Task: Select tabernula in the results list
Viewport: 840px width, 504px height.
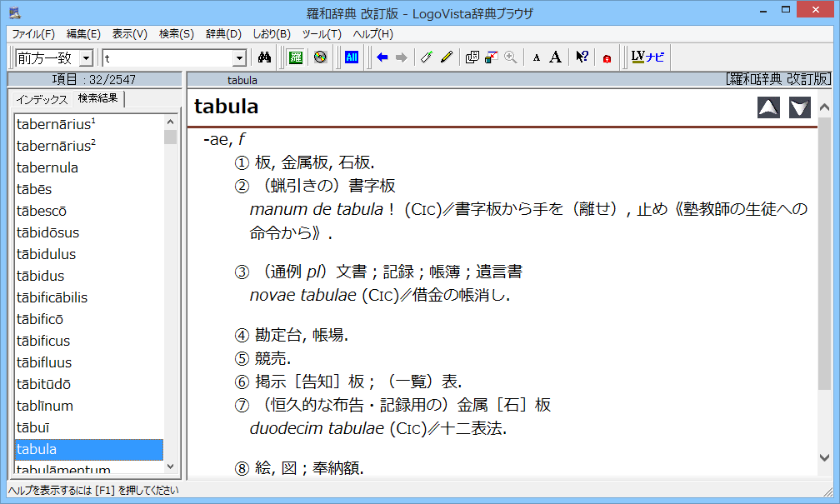Action: pos(47,167)
